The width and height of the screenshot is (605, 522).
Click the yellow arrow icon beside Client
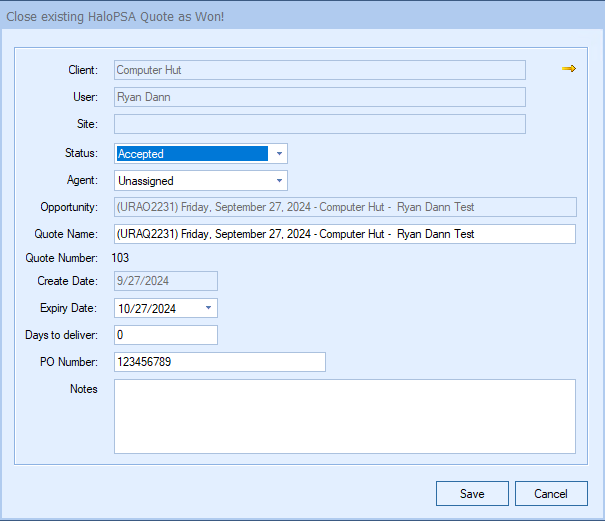(568, 69)
